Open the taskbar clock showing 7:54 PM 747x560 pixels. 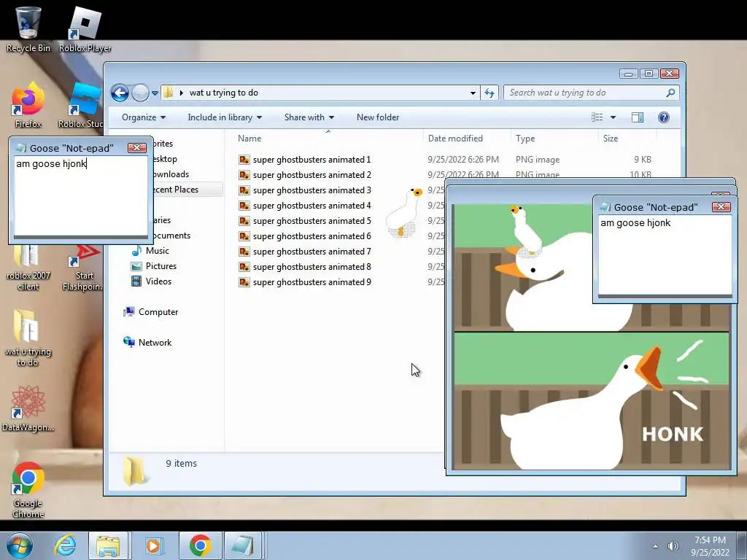pyautogui.click(x=710, y=546)
